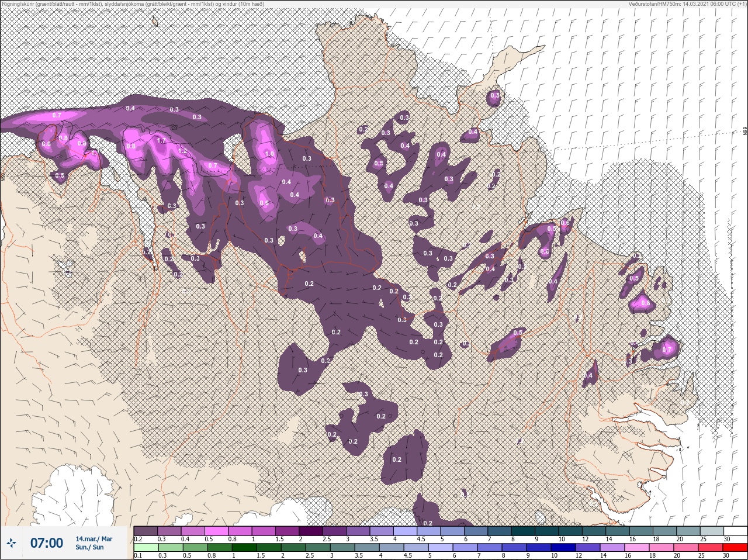Click the 25 label of the lower legend
Image resolution: width=748 pixels, height=560 pixels.
[702, 555]
